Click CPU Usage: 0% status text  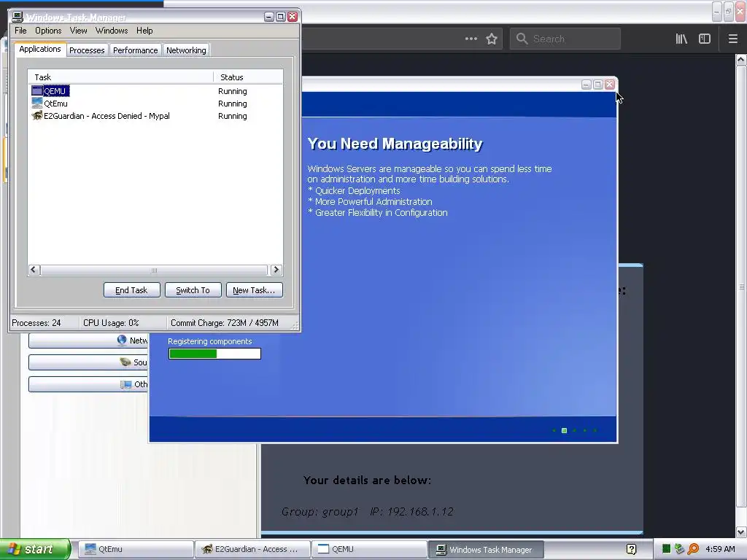click(x=111, y=323)
